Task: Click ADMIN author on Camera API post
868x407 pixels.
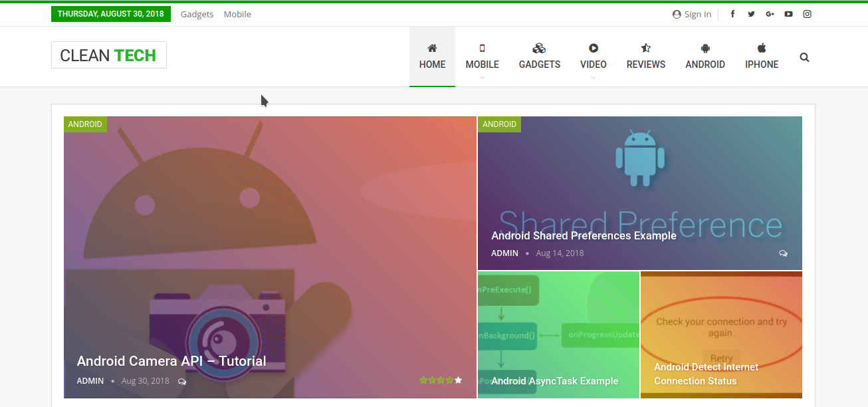Action: coord(90,381)
